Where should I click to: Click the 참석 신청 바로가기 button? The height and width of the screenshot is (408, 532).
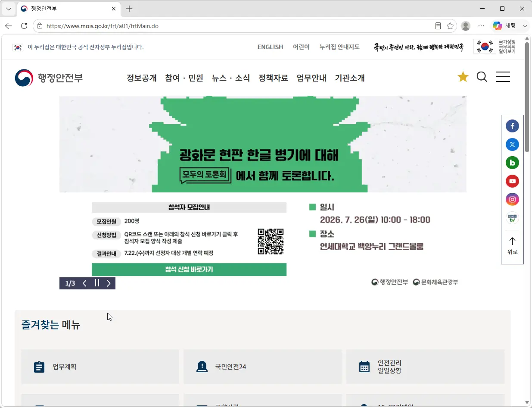(x=189, y=270)
